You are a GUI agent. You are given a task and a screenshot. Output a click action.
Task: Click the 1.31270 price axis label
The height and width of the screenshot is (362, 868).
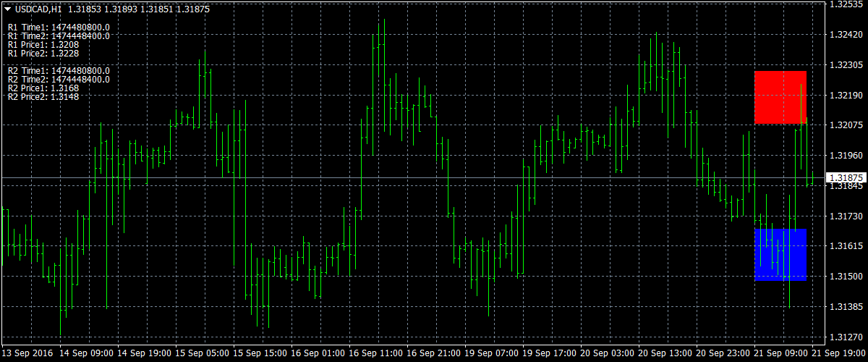pyautogui.click(x=845, y=337)
